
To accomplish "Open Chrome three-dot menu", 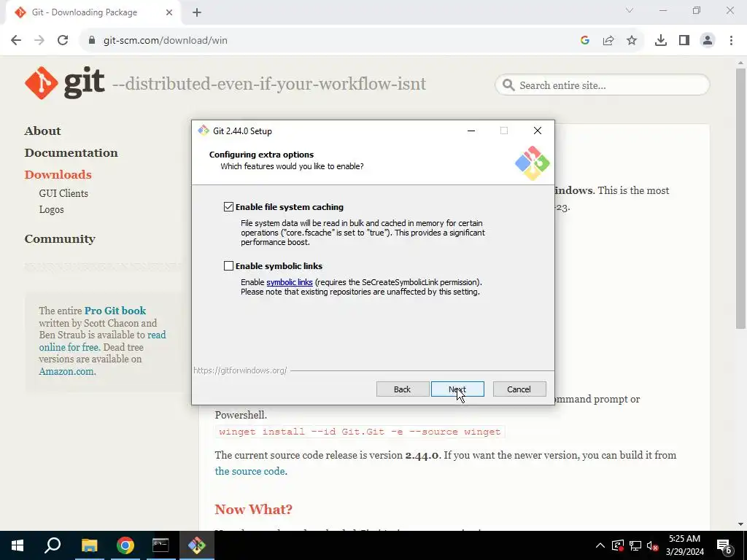I will click(731, 41).
